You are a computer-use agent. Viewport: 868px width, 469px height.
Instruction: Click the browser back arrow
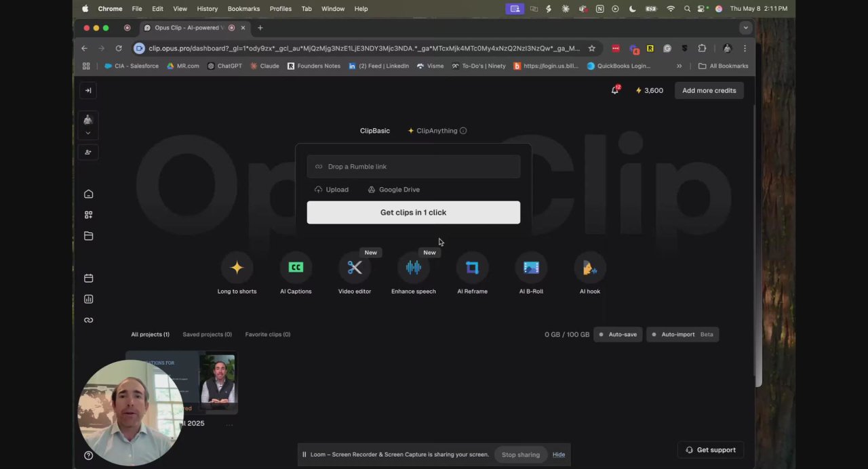pos(84,48)
